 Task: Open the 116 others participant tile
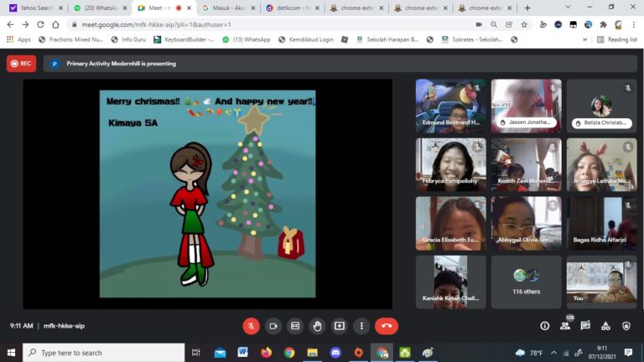[526, 282]
